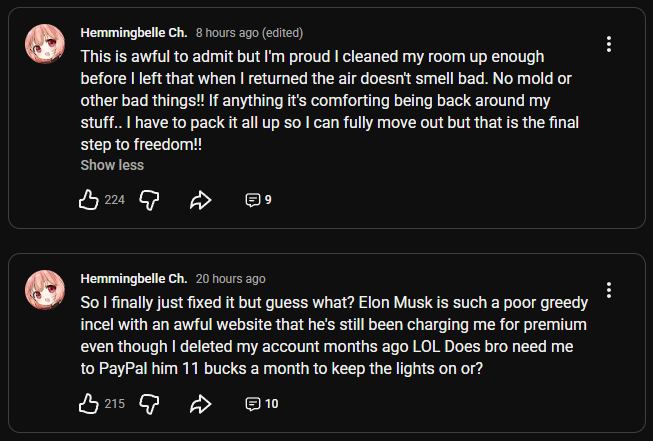Like the room cleaning post
653x441 pixels.
[89, 199]
